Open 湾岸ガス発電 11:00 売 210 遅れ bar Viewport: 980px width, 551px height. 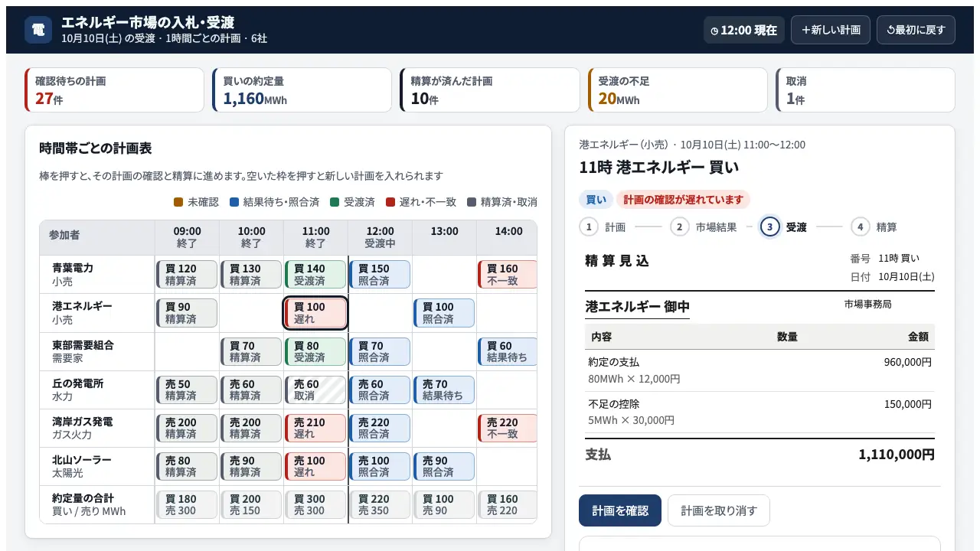pos(315,428)
